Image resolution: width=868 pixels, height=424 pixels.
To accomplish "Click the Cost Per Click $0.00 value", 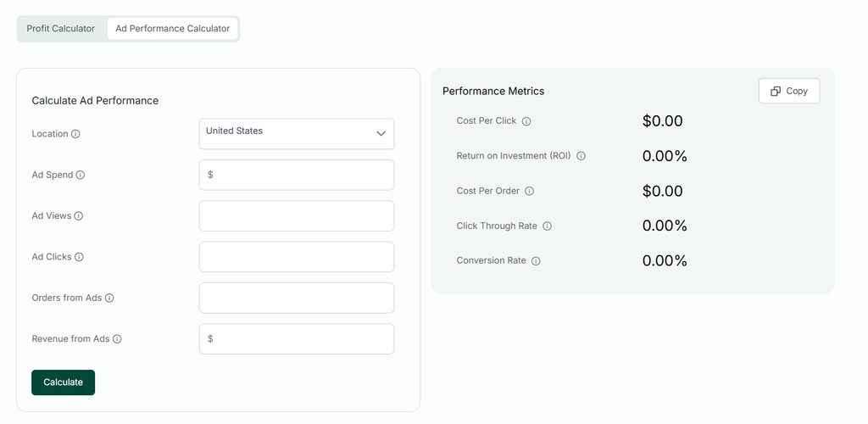I will 662,120.
